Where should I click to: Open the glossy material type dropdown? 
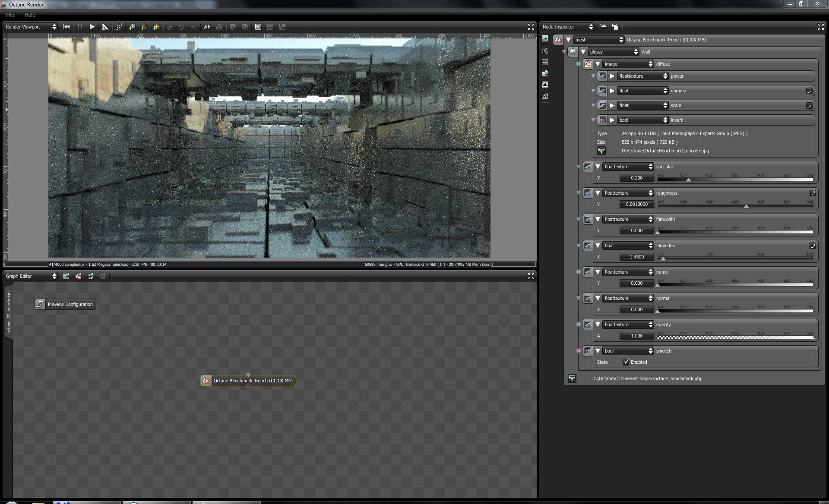(613, 52)
